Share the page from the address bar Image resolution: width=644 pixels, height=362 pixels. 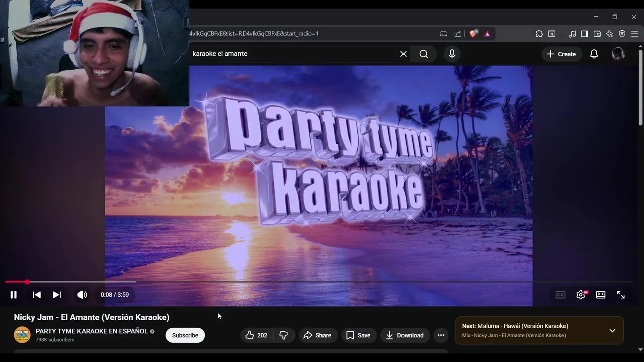[x=458, y=34]
